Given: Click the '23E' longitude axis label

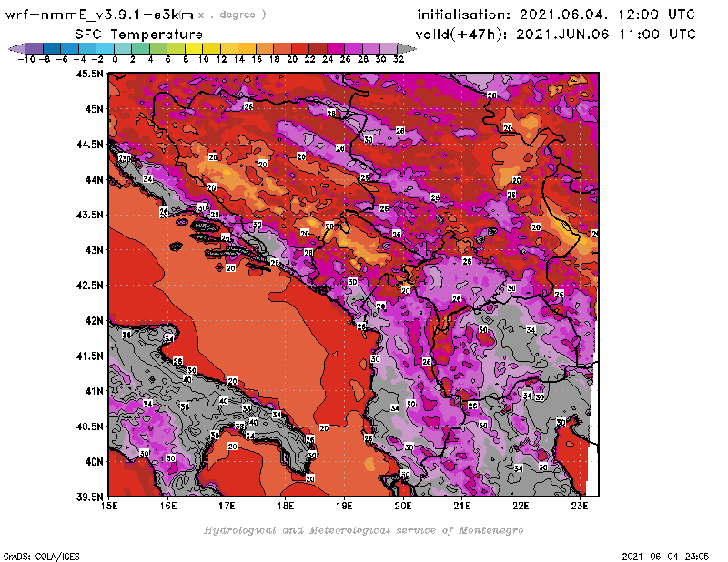Looking at the screenshot, I should pyautogui.click(x=580, y=506).
